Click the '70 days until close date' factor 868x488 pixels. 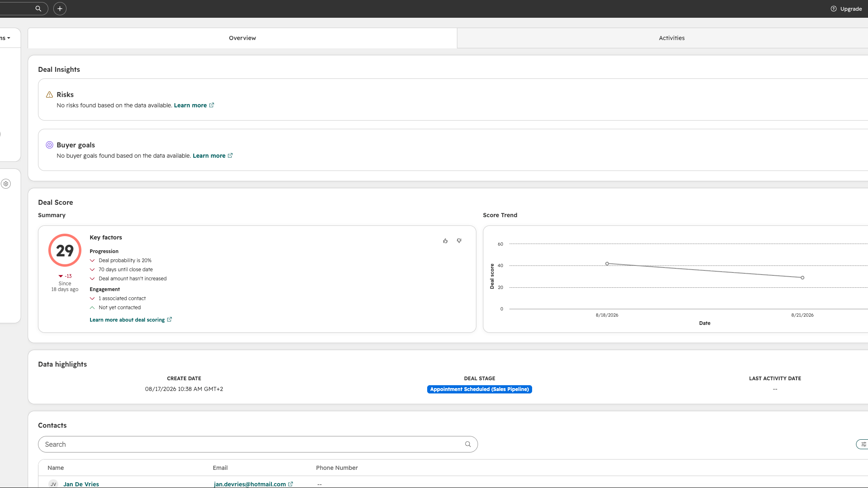[x=126, y=270]
